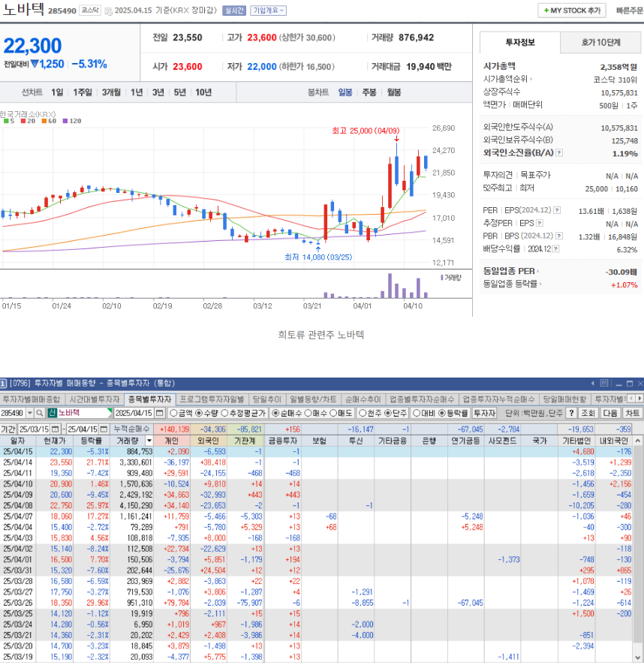Click the purple 120-day moving average legend
Image resolution: width=644 pixels, height=665 pixels.
(x=72, y=121)
